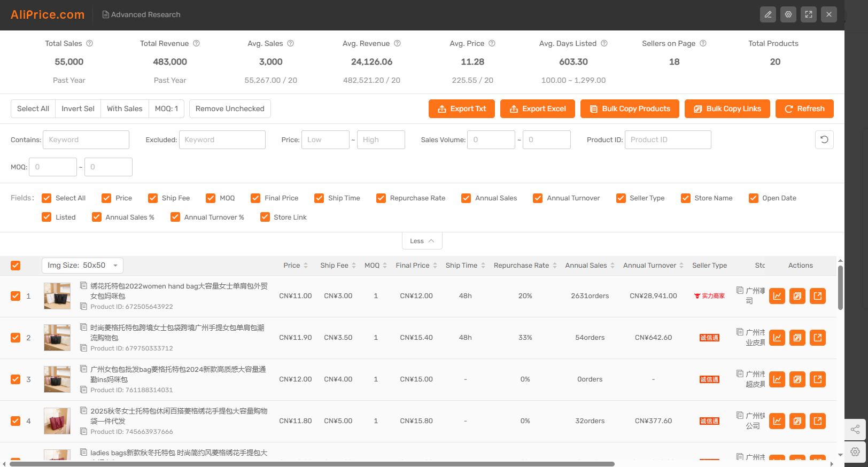Open the Img Size 50x50 dropdown
868x467 pixels.
point(82,266)
